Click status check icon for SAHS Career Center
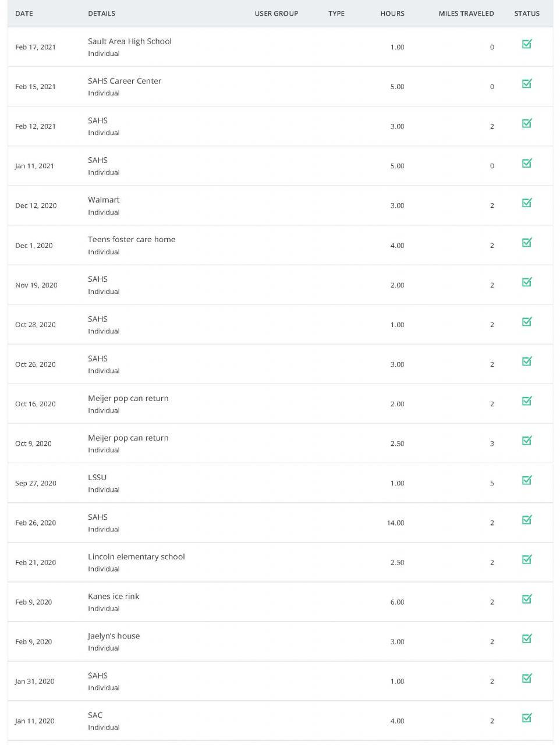 [527, 84]
